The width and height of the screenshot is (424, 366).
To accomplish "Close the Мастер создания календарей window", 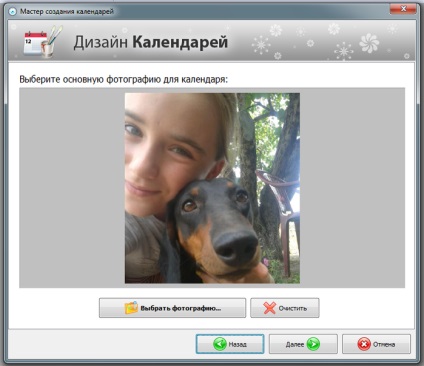I will (403, 9).
